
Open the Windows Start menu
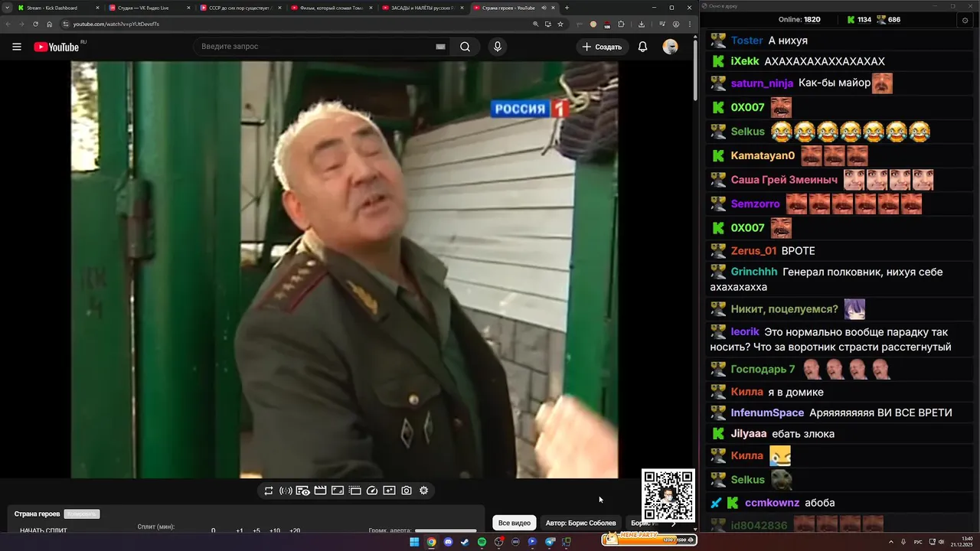coord(414,542)
